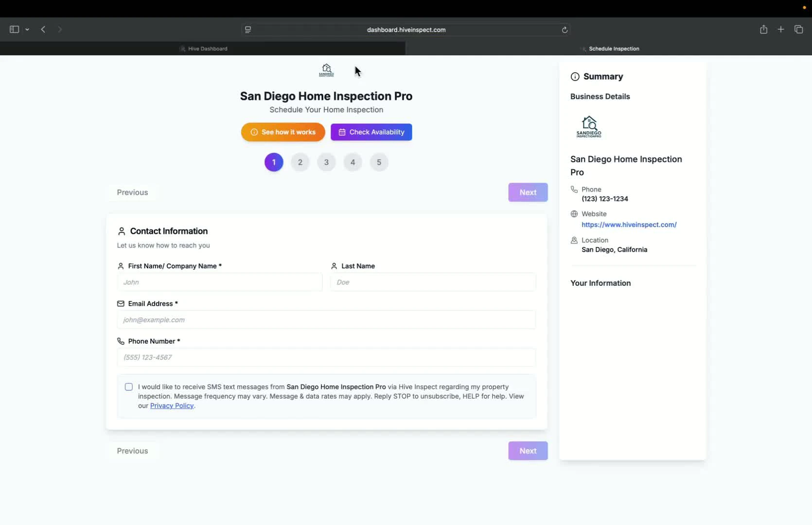Image resolution: width=812 pixels, height=525 pixels.
Task: Click the globe Website icon
Action: [574, 214]
